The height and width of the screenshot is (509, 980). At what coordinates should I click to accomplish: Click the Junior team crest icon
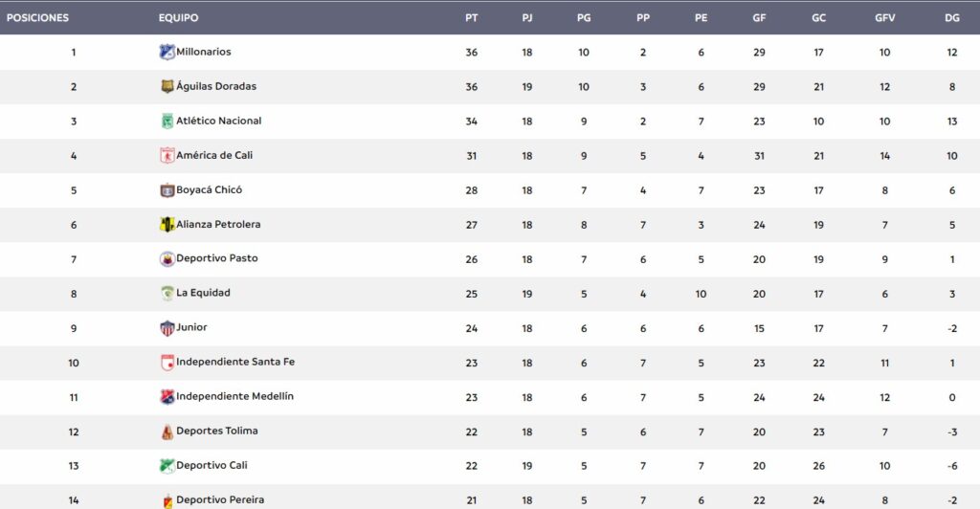167,327
